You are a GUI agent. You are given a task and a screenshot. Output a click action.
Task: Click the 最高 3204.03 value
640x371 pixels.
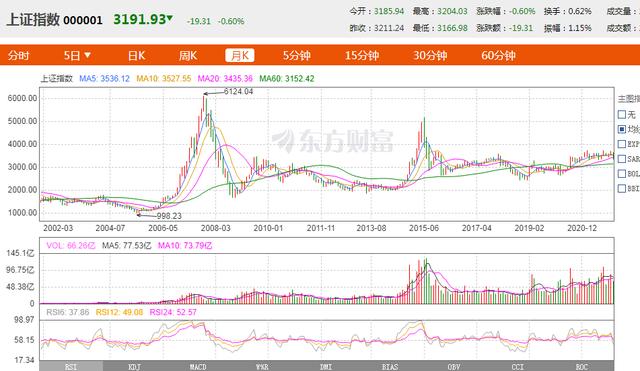tap(452, 11)
